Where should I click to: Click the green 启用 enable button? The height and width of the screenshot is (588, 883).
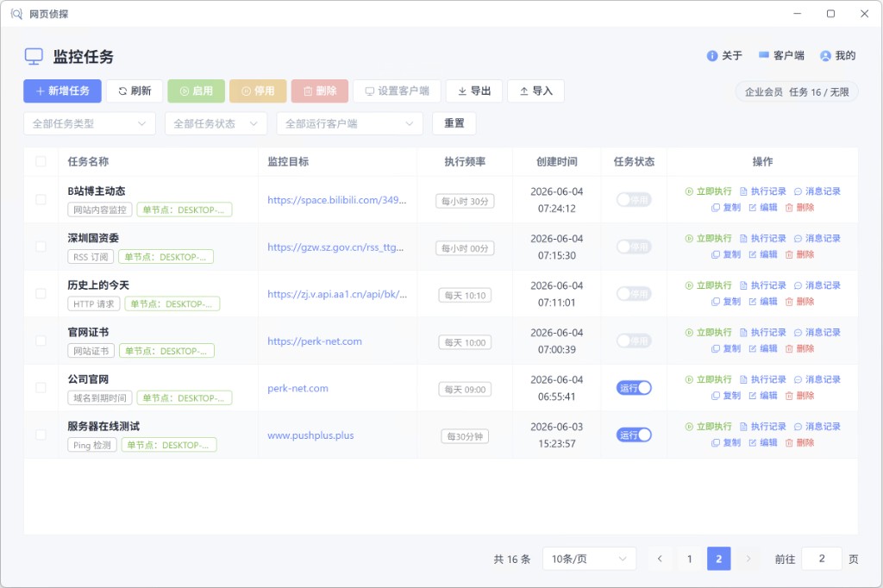(196, 91)
